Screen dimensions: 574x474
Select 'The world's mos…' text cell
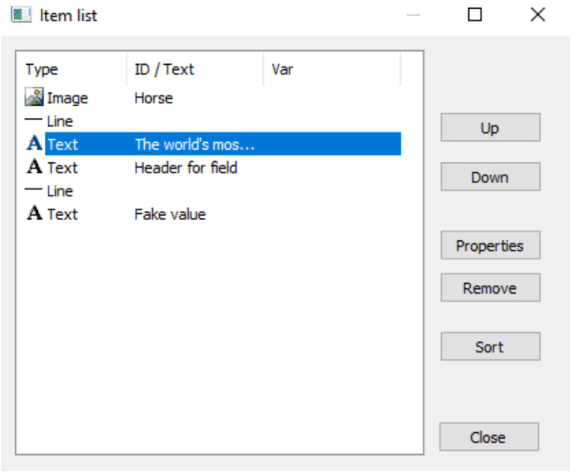tap(195, 145)
